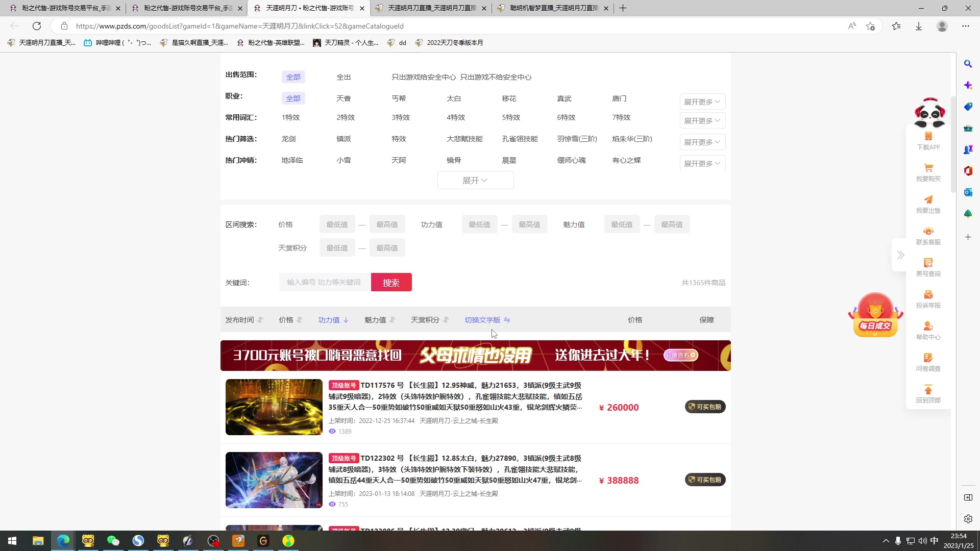
Task: Filter by 大悲赋技能 hot filter
Action: pyautogui.click(x=464, y=139)
